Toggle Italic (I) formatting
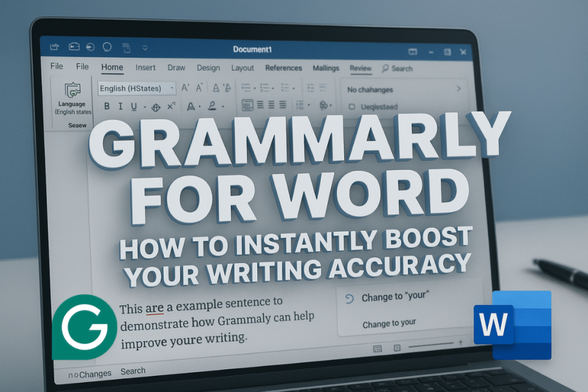Image resolution: width=588 pixels, height=392 pixels. coord(121,106)
